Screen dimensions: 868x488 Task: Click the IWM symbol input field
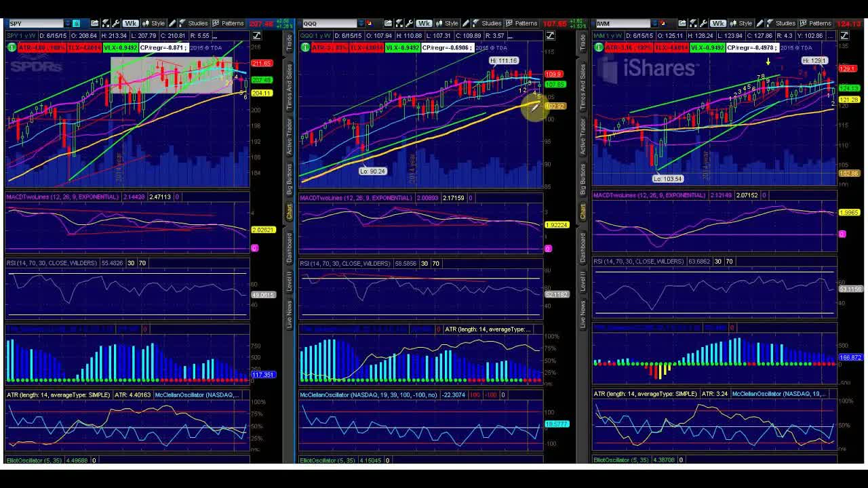click(623, 24)
